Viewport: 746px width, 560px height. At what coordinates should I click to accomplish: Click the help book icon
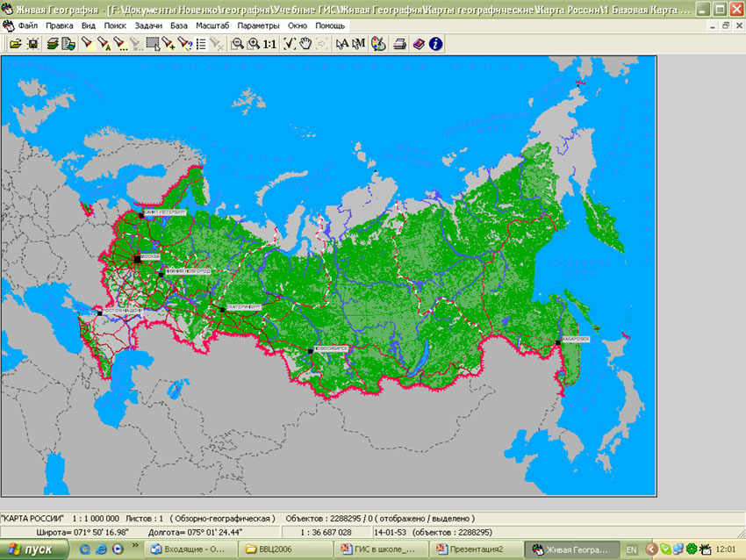coord(419,43)
